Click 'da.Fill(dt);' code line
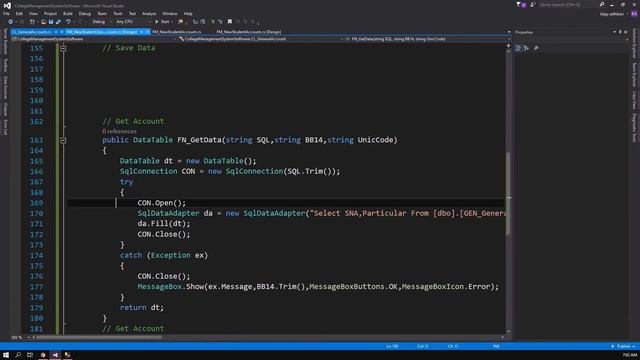This screenshot has height=360, width=640. [x=164, y=224]
